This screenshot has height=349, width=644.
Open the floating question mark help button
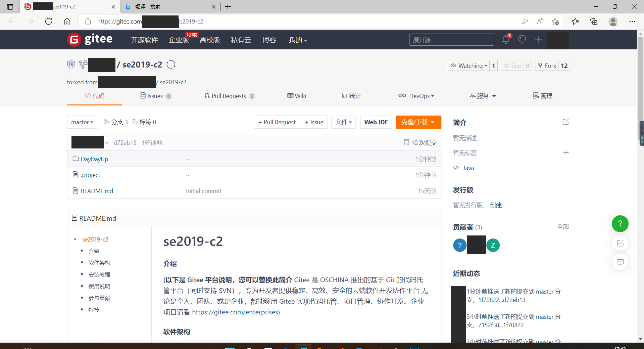click(x=620, y=224)
